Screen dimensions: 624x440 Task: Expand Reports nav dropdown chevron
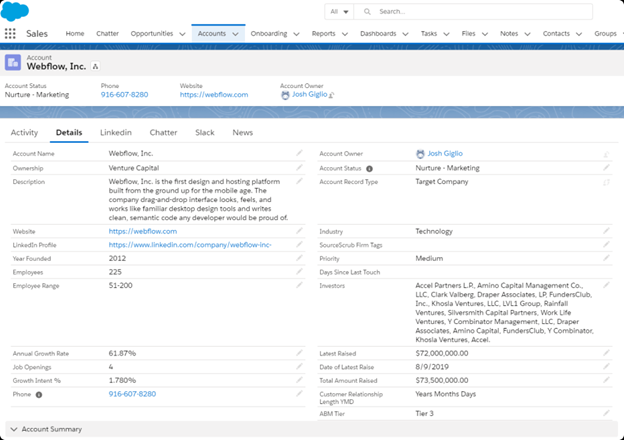tap(345, 34)
